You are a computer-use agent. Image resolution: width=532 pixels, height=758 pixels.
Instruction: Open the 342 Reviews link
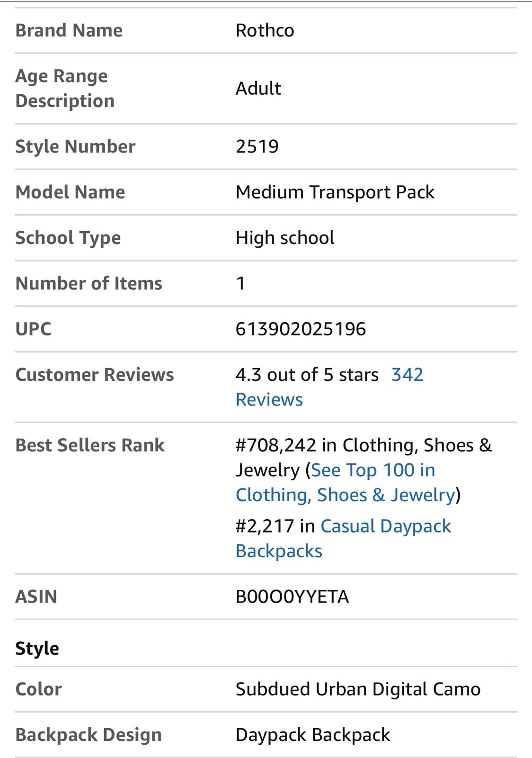tap(329, 387)
